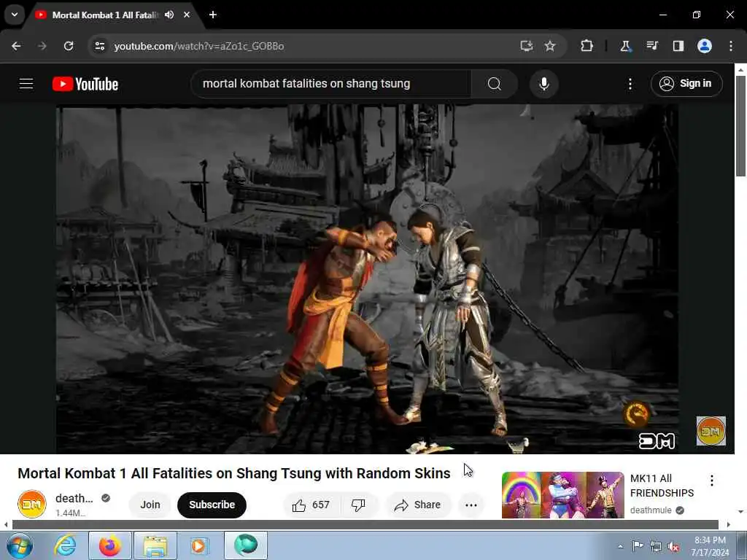Bookmark this page with star icon

[x=550, y=46]
